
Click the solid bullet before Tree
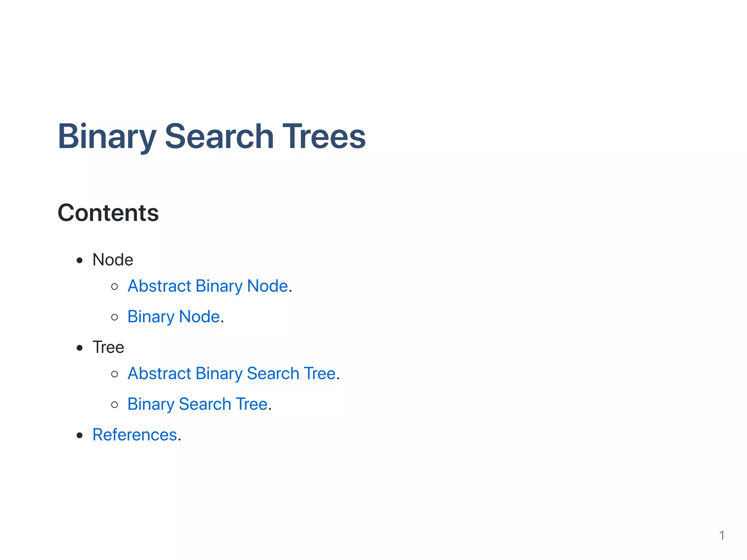80,348
